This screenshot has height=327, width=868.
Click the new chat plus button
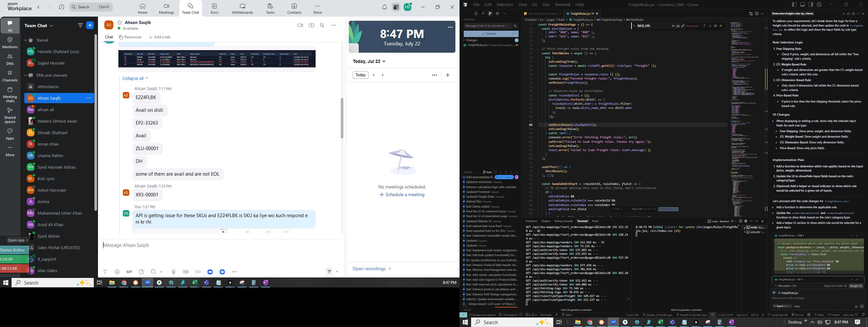coord(90,25)
